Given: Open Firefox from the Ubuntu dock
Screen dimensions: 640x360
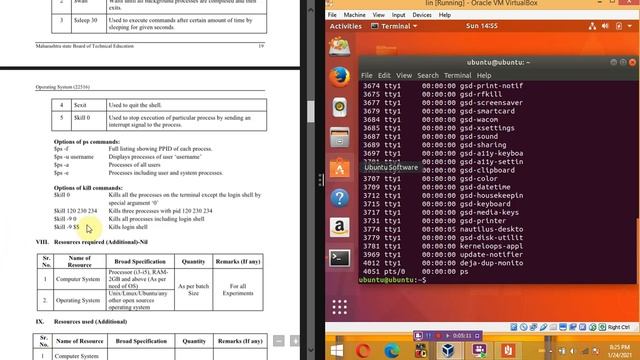Looking at the screenshot, I should (x=340, y=77).
